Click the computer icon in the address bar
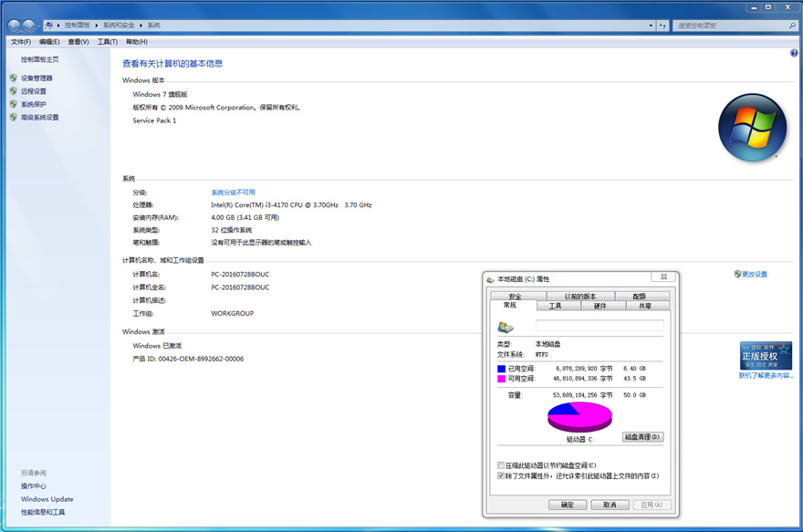The width and height of the screenshot is (803, 532). (x=49, y=25)
